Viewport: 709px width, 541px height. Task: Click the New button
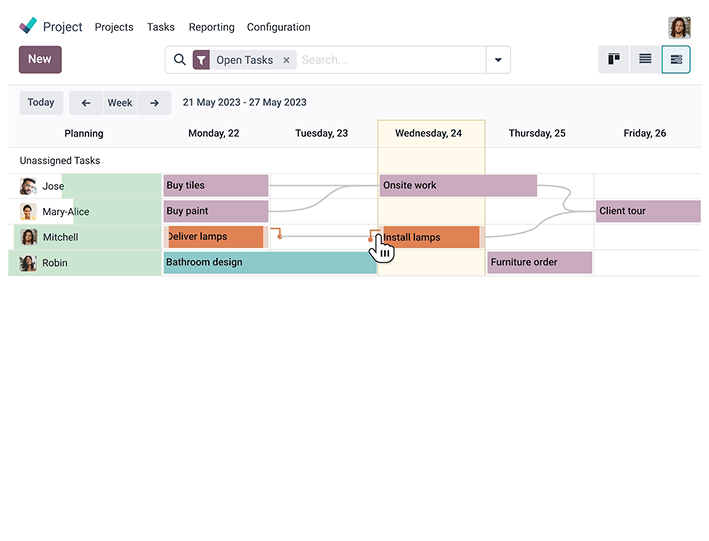(x=40, y=60)
